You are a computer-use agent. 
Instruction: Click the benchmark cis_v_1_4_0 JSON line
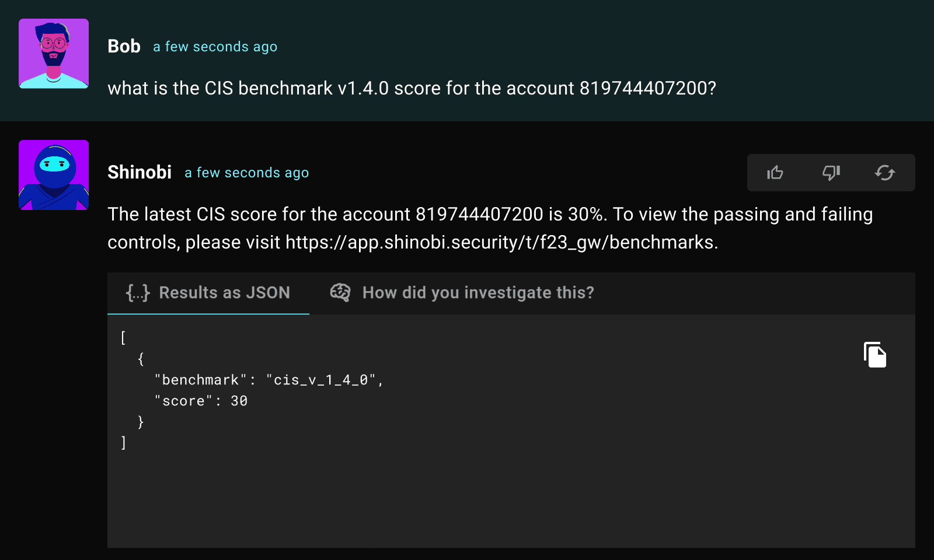click(269, 380)
